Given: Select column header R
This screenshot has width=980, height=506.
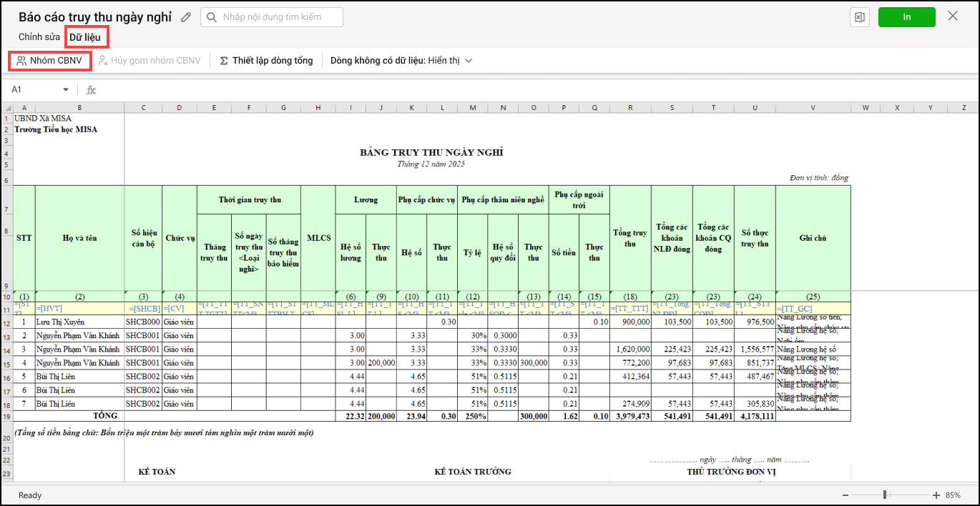Looking at the screenshot, I should 629,108.
